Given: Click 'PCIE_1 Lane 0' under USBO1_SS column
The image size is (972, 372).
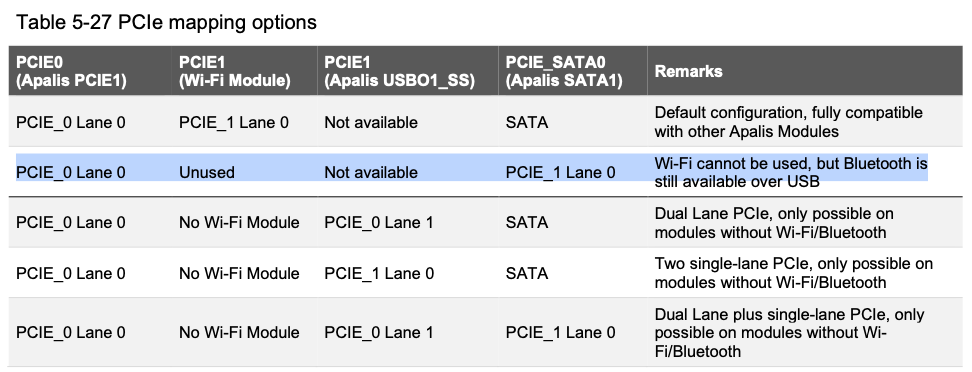Looking at the screenshot, I should click(x=379, y=273).
